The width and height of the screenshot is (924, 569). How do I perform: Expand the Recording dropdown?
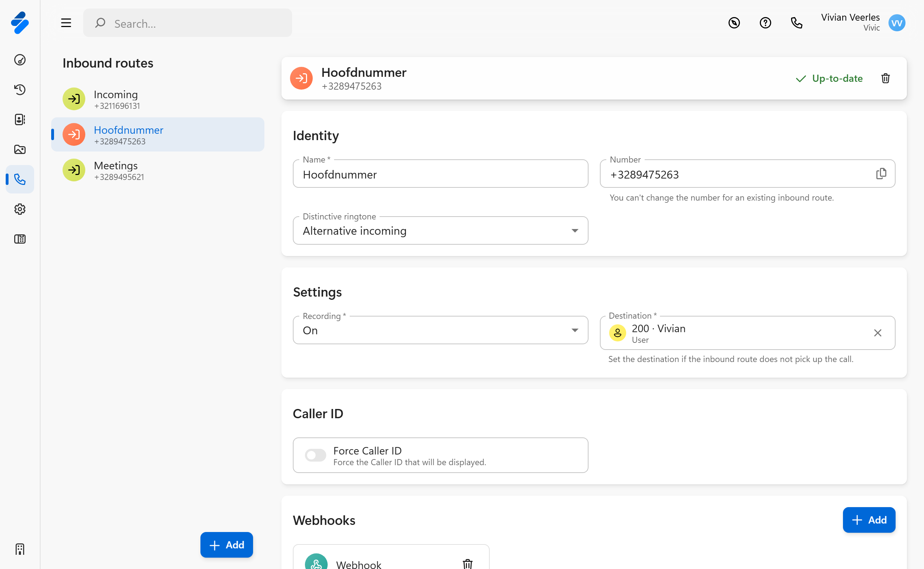[440, 330]
